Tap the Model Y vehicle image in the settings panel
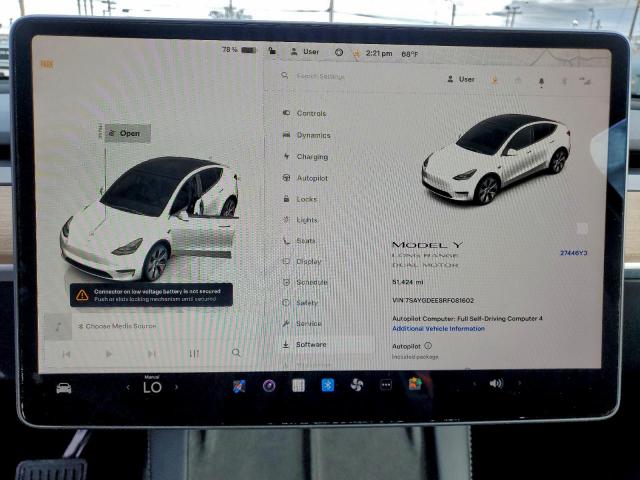This screenshot has height=480, width=640. [496, 159]
